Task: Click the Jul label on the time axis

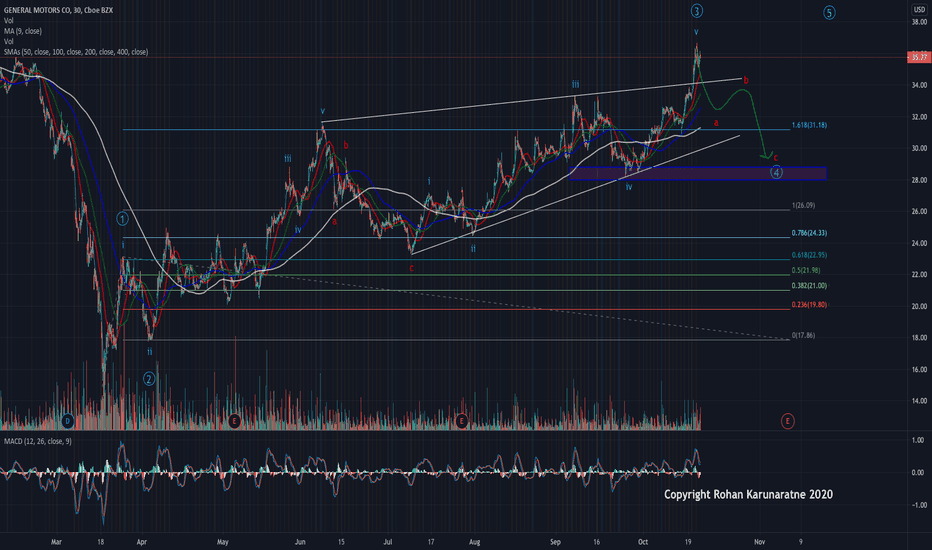Action: 388,542
